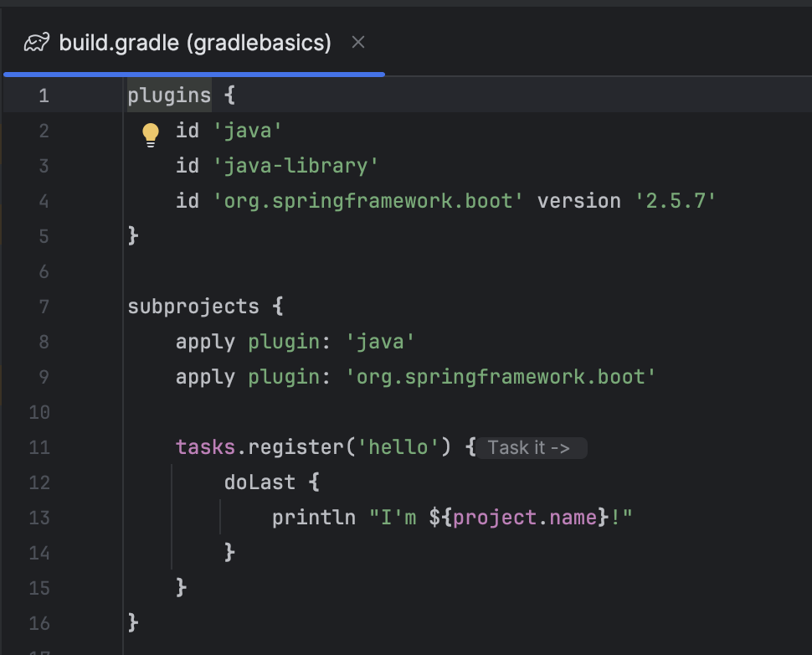The width and height of the screenshot is (812, 655).
Task: Click 'apply' on line 8
Action: coord(205,343)
